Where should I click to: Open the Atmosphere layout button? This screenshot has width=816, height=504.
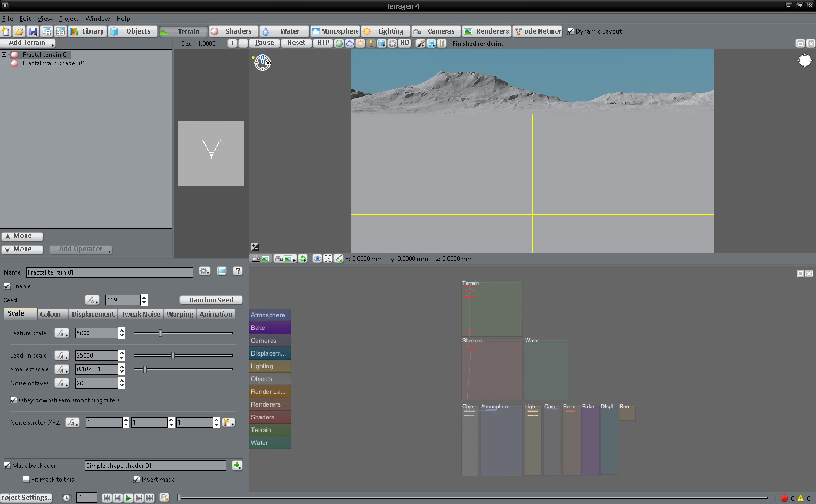point(336,31)
